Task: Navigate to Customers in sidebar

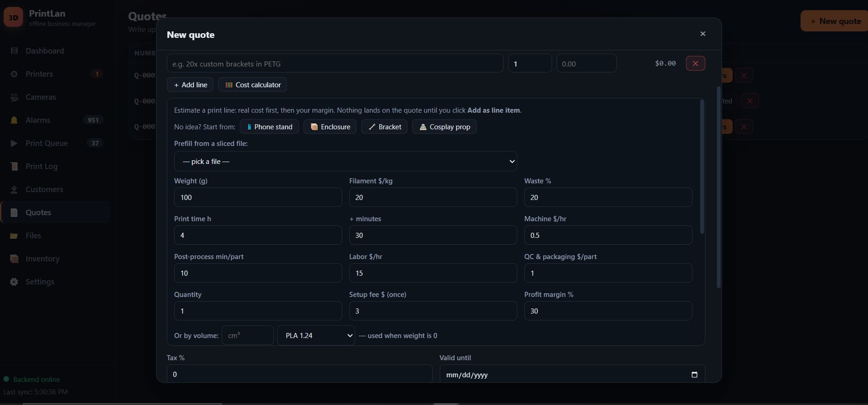Action: pos(55,189)
